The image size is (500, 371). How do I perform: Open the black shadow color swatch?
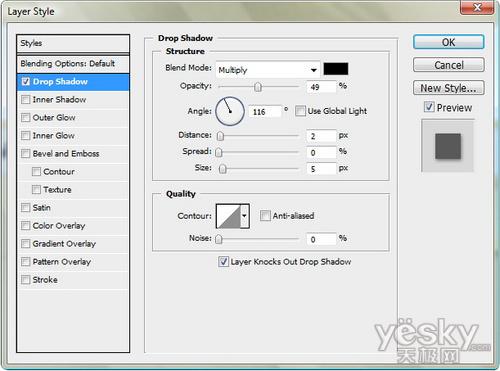[x=336, y=69]
